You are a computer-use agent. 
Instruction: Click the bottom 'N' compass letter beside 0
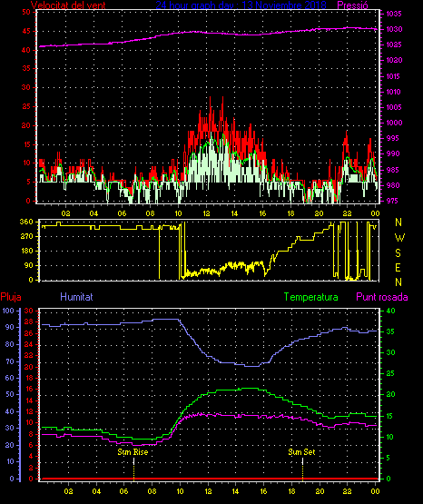click(398, 282)
